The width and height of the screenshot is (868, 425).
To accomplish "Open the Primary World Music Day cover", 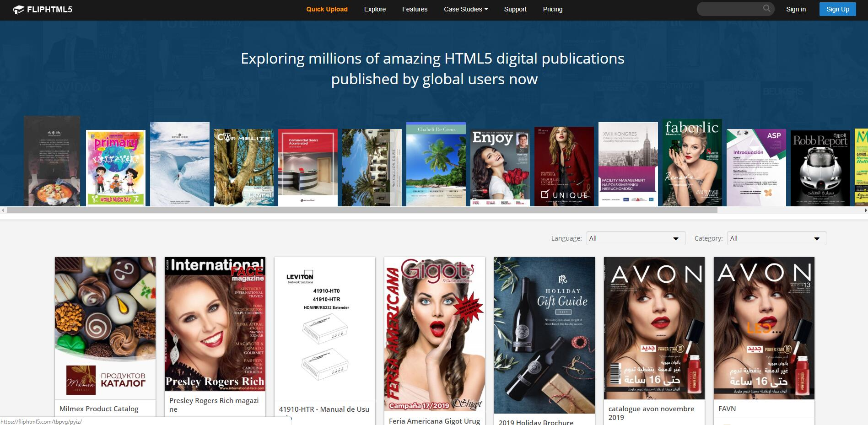I will click(x=116, y=168).
